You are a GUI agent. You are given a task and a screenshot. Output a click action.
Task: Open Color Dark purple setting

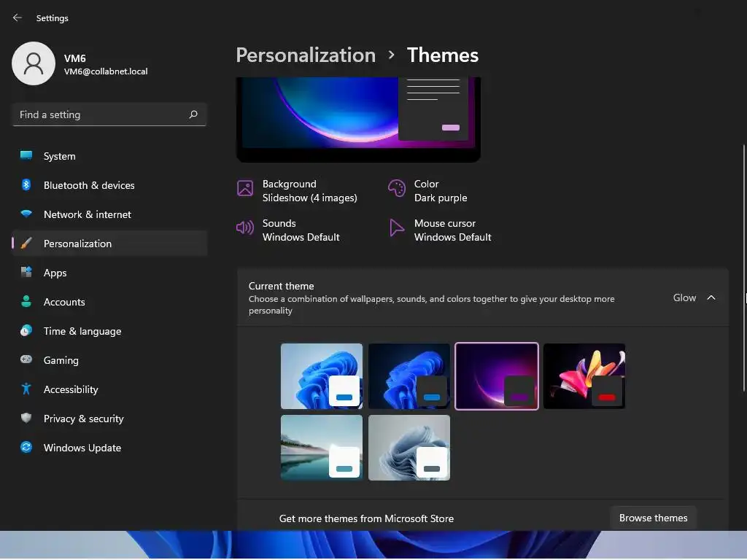[x=427, y=191]
